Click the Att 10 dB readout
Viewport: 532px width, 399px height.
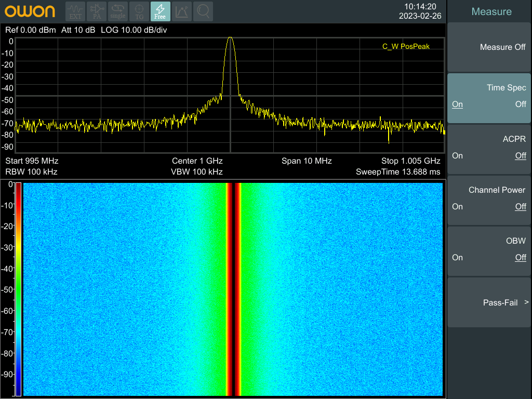click(78, 30)
